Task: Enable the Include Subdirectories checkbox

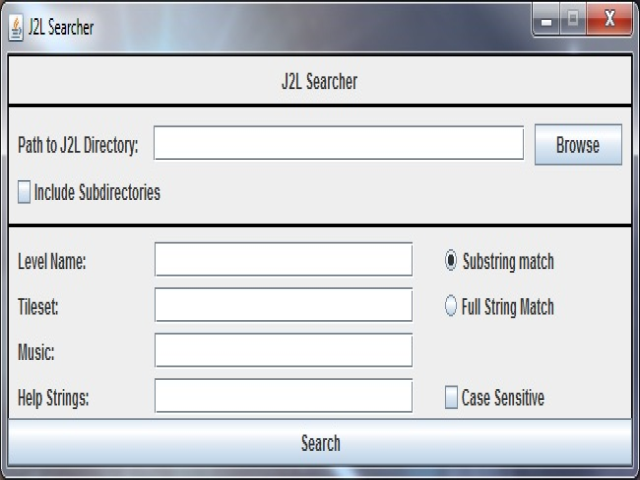Action: click(24, 192)
